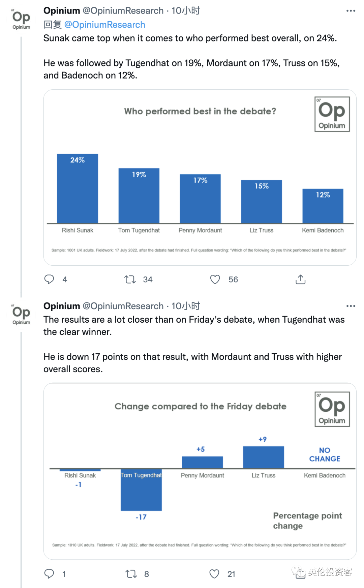Open more options on first tweet

[351, 11]
